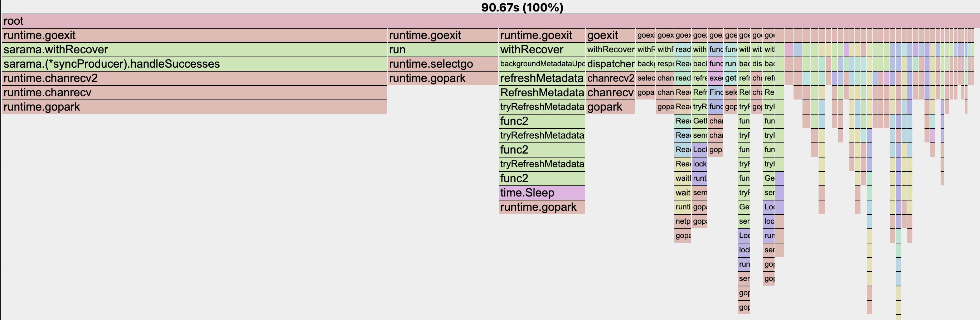Select the sarama.withRecover frame

pos(194,49)
